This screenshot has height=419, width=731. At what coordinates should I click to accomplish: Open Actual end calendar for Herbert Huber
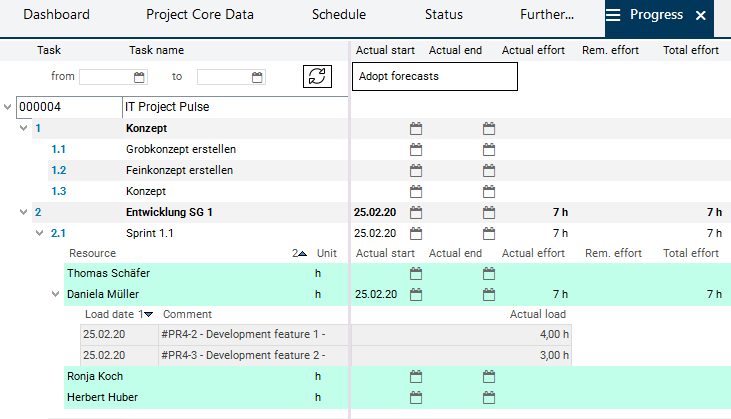pos(489,397)
